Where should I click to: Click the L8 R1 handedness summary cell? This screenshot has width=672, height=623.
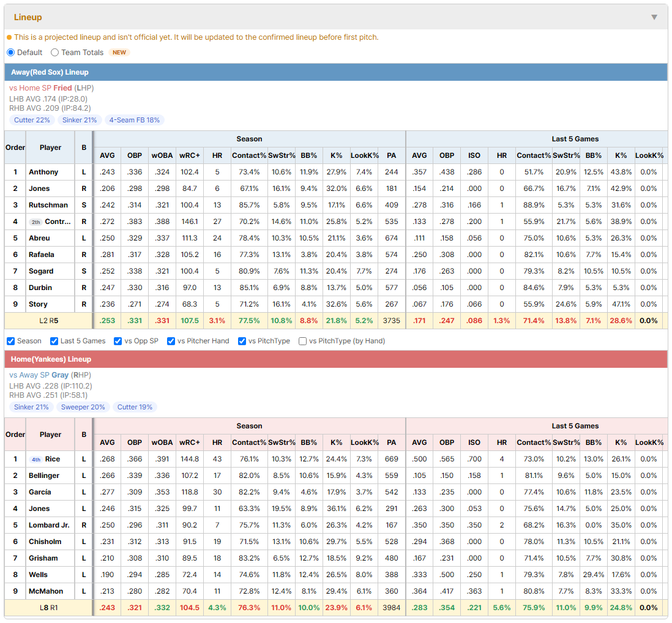click(48, 608)
